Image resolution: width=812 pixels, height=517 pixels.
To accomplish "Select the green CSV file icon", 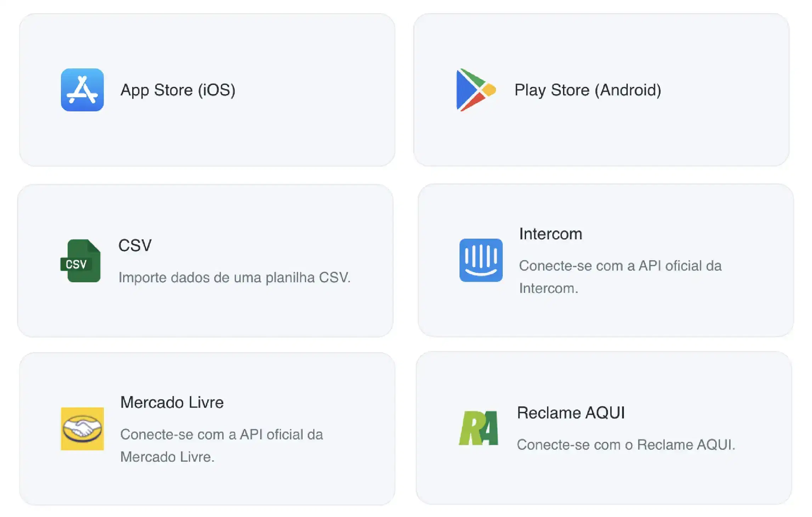I will tap(81, 261).
